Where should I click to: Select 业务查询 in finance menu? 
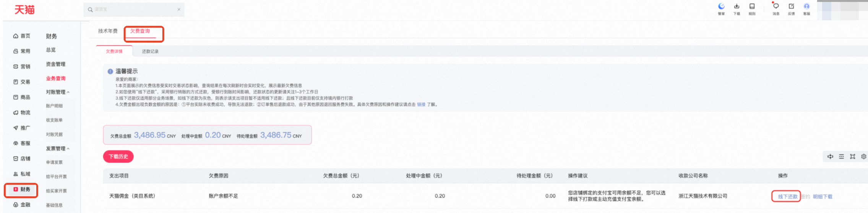click(56, 79)
